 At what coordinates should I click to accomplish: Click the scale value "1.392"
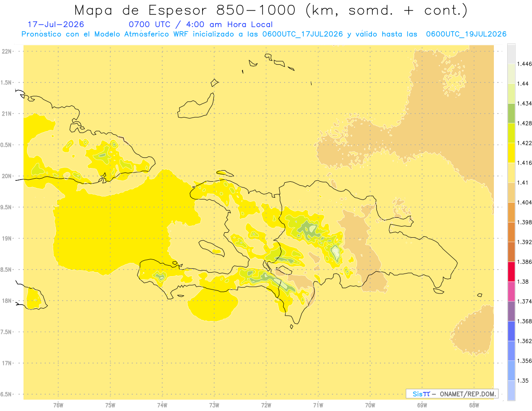(524, 242)
